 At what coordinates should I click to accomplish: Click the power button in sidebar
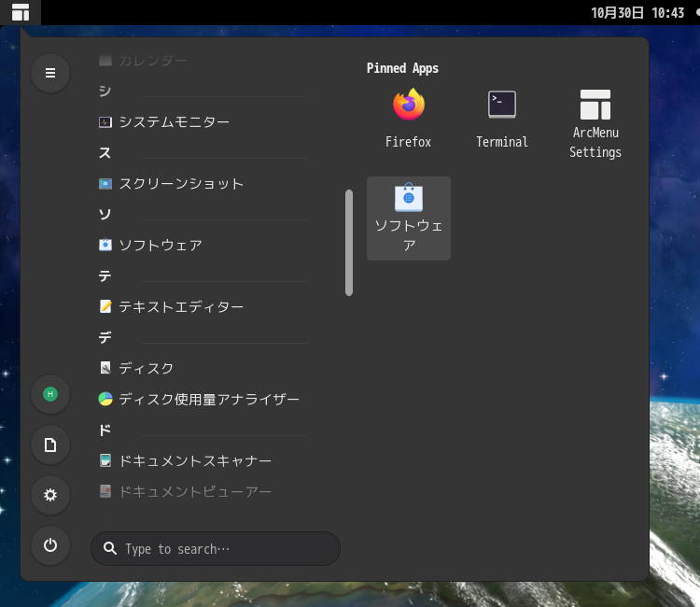click(50, 545)
